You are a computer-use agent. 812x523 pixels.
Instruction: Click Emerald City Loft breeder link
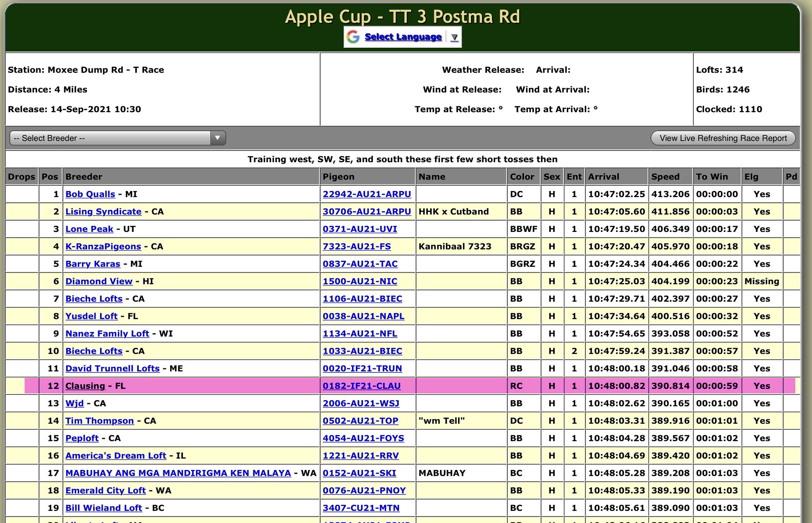click(x=105, y=491)
